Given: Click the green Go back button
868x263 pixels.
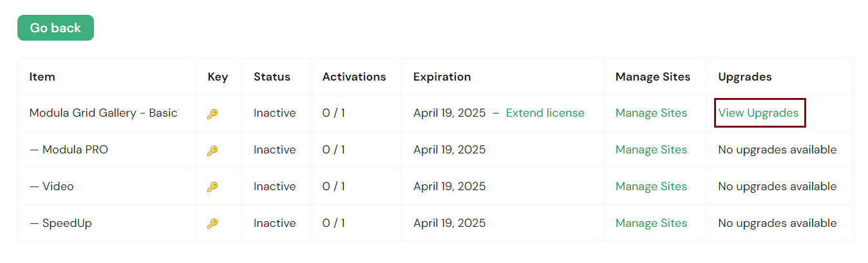Looking at the screenshot, I should (55, 28).
